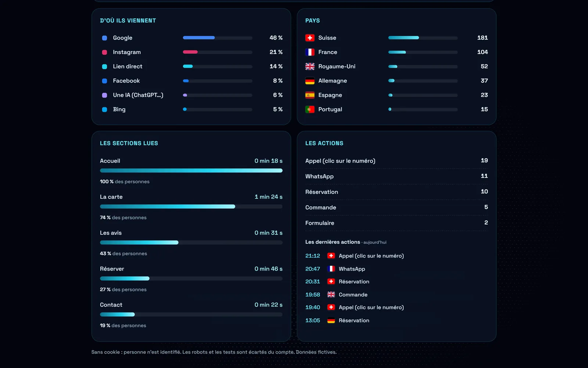Click the German flag on the 13:05 entry
The image size is (588, 368).
point(331,321)
